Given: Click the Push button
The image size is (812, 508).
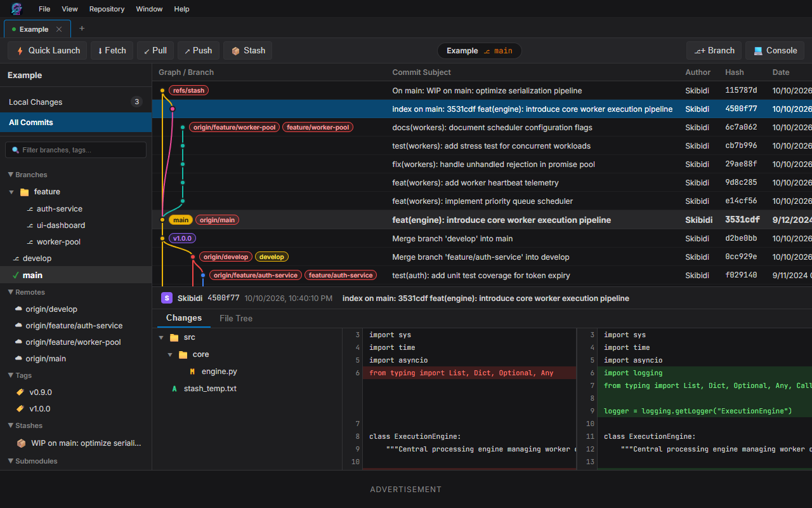Looking at the screenshot, I should pos(199,51).
